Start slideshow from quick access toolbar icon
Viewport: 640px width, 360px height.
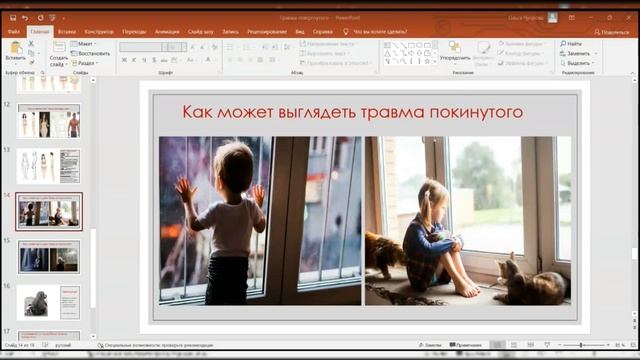coord(52,18)
